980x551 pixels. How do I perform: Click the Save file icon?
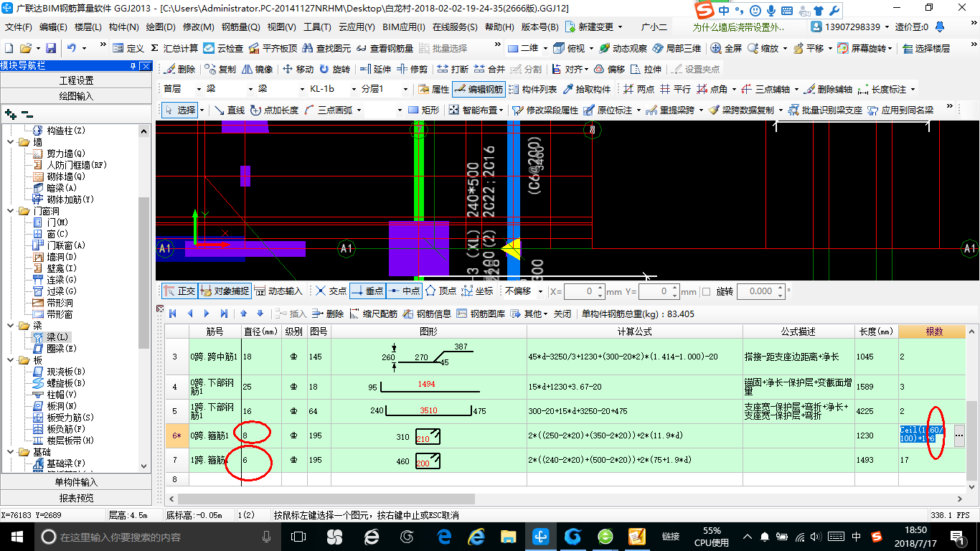coord(51,48)
